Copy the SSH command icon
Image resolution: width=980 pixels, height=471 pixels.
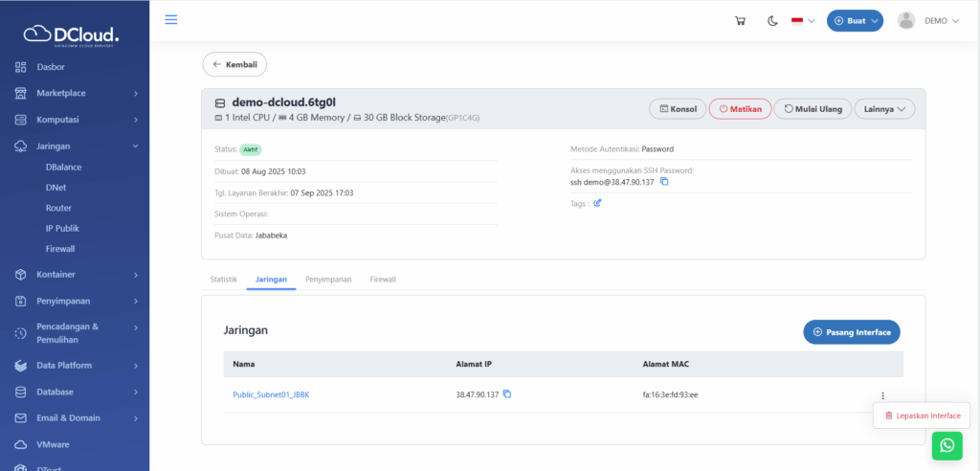(x=664, y=182)
